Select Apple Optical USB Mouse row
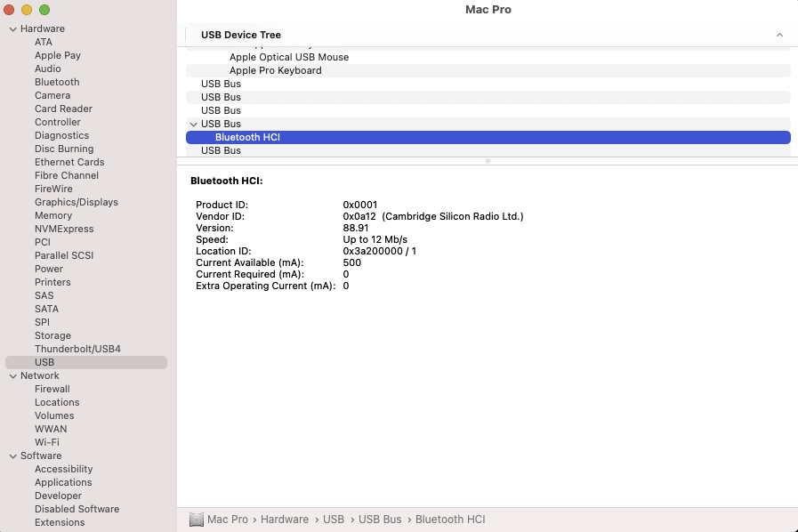Screen dimensions: 798x532 tap(488, 57)
